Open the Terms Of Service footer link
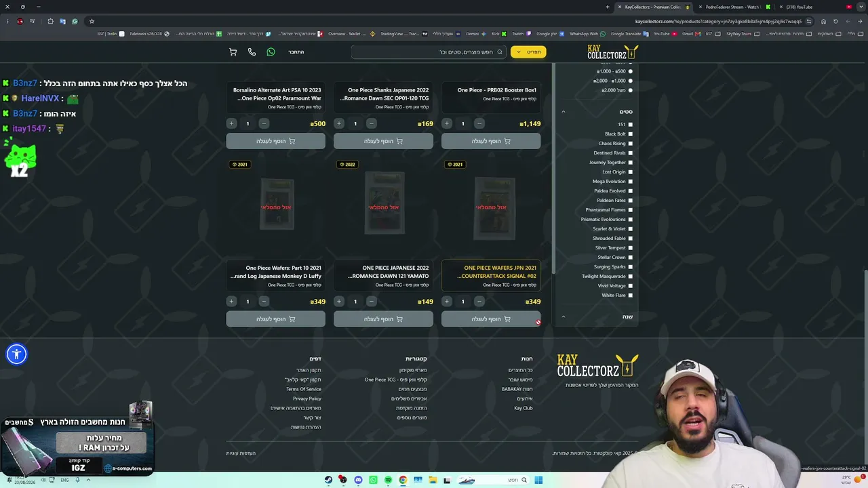Screen dimensions: 868x488 (x=304, y=389)
